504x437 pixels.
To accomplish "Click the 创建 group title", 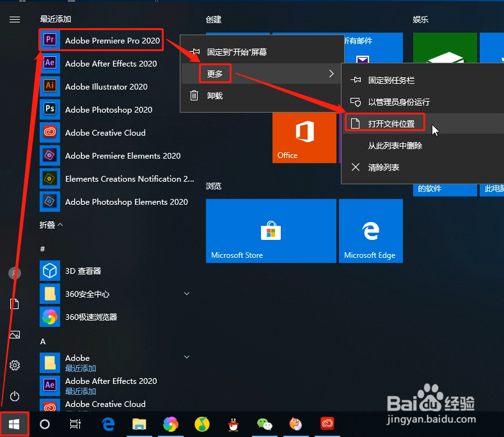I will [214, 20].
